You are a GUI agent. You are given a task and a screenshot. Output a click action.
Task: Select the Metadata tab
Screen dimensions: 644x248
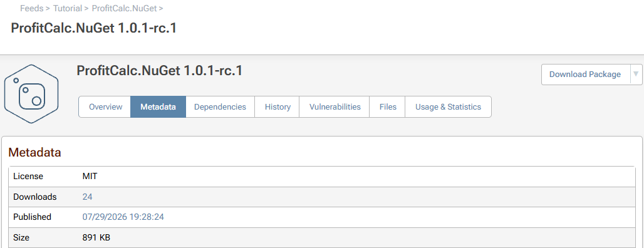(x=158, y=106)
